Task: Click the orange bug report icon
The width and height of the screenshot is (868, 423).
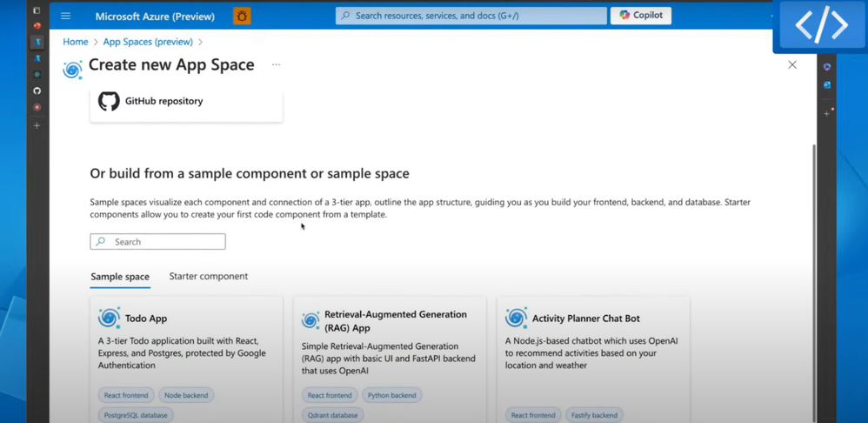Action: pos(242,16)
